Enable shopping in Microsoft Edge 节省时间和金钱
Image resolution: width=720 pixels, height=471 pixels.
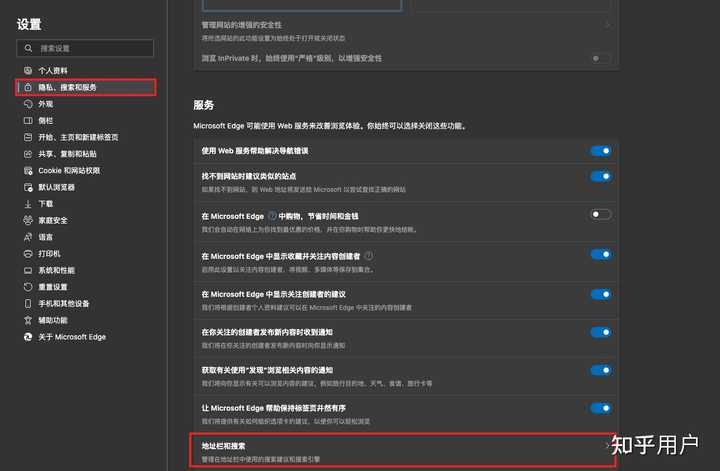[601, 214]
